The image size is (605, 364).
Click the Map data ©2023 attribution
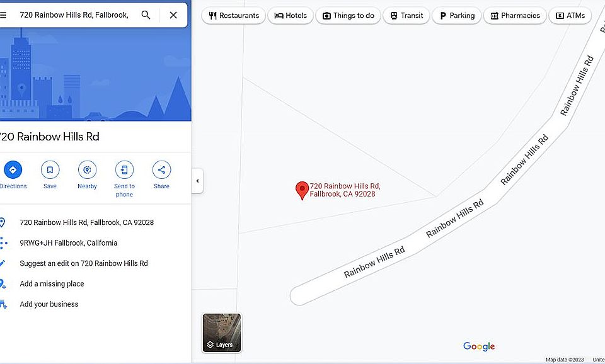pyautogui.click(x=565, y=360)
